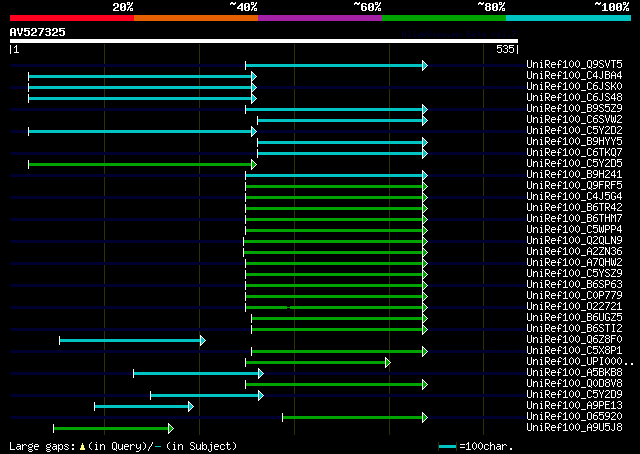Click the cyan alignment bar for B9H241
Viewport: 640px width, 454px height.
[x=336, y=176]
